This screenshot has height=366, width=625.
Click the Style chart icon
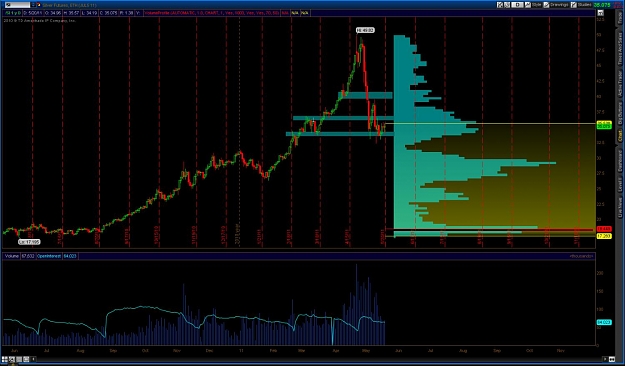pyautogui.click(x=528, y=5)
